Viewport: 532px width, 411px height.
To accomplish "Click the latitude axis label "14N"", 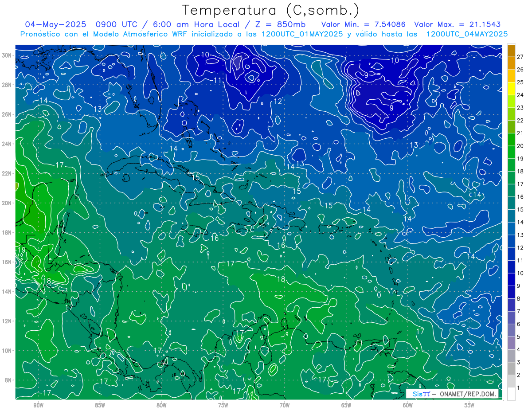I will click(x=6, y=291).
